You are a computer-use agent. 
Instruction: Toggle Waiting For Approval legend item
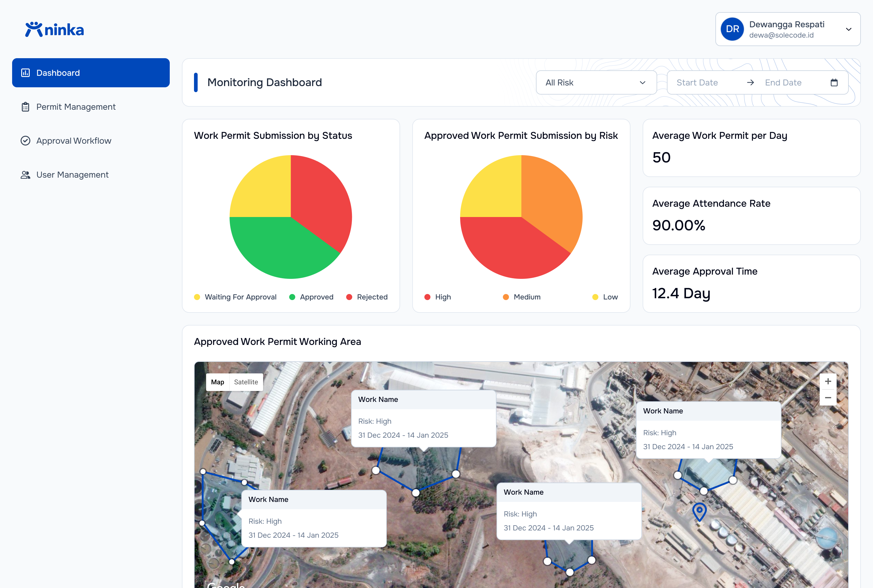click(235, 297)
